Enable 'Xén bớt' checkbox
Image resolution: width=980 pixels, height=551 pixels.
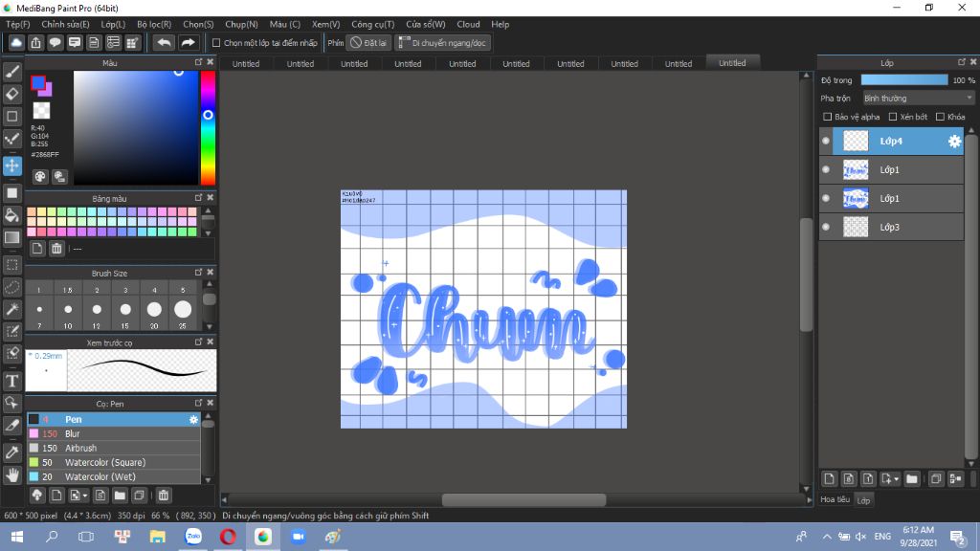(x=893, y=117)
